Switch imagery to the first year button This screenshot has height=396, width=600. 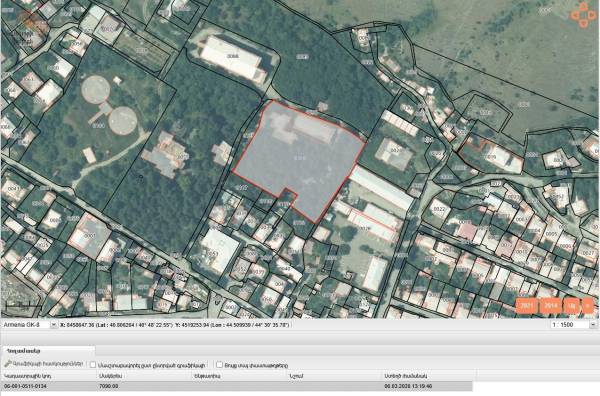(527, 306)
